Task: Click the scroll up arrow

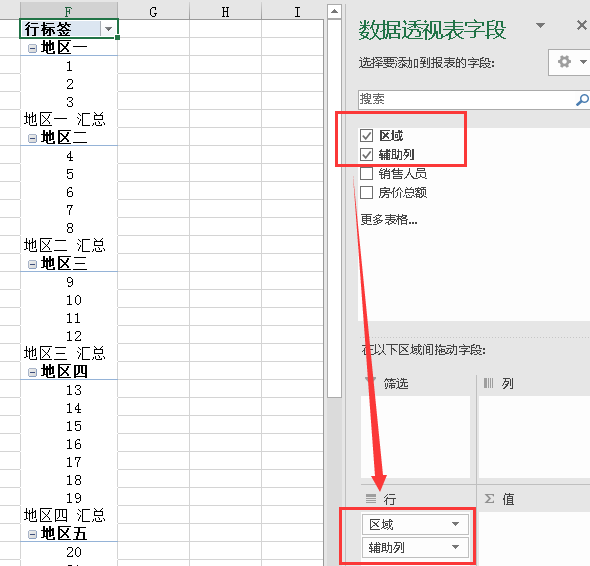Action: pyautogui.click(x=334, y=12)
